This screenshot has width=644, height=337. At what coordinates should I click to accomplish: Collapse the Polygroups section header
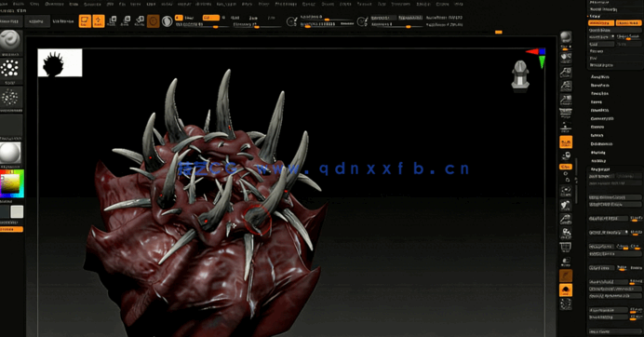600,169
